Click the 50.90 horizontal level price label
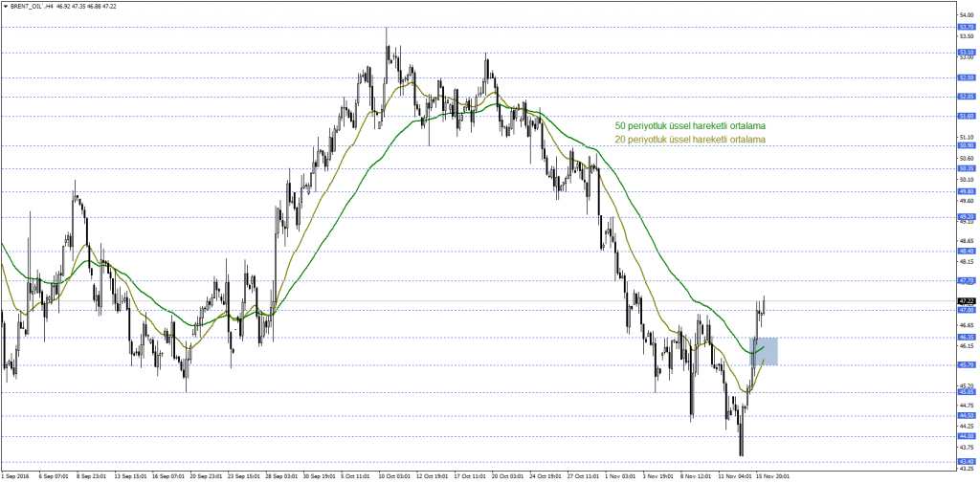This screenshot has width=980, height=483. [x=967, y=145]
